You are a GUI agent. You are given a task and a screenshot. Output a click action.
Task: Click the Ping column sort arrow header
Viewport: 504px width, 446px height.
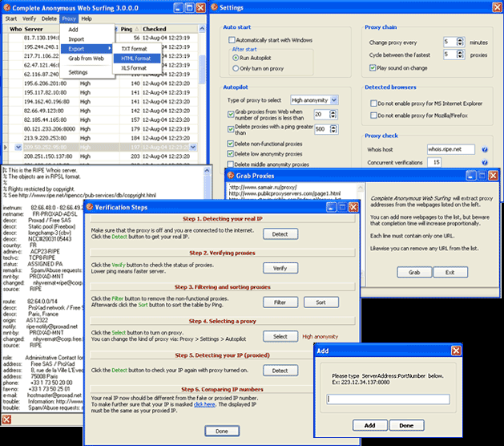click(x=136, y=29)
